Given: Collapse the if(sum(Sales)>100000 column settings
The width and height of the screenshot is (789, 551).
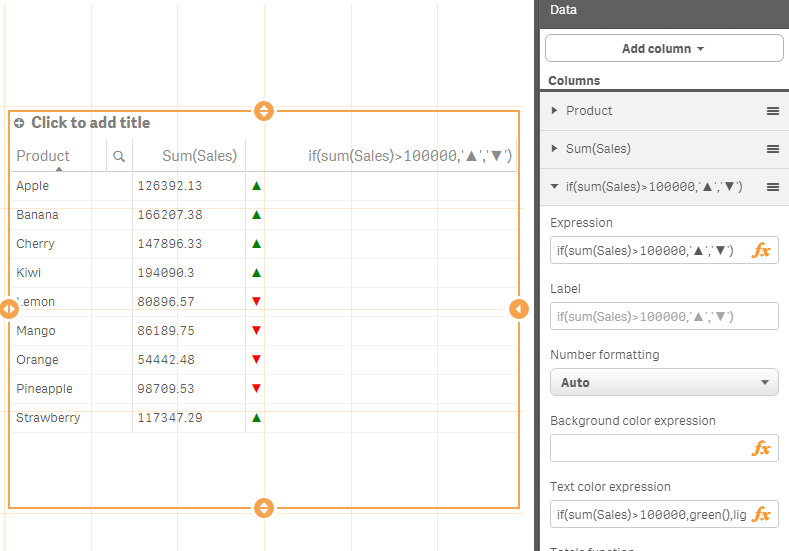Looking at the screenshot, I should pos(555,187).
